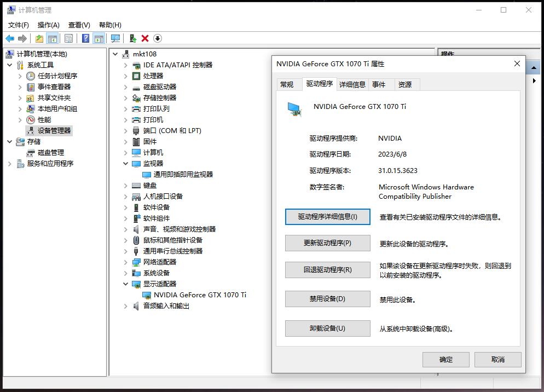Click driver version value 31.0.15.3623
This screenshot has width=544, height=392.
[397, 171]
